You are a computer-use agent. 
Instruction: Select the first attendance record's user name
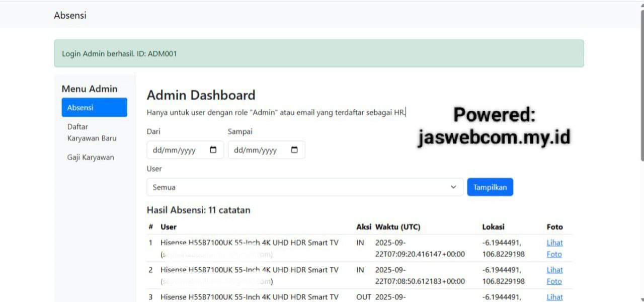click(249, 243)
